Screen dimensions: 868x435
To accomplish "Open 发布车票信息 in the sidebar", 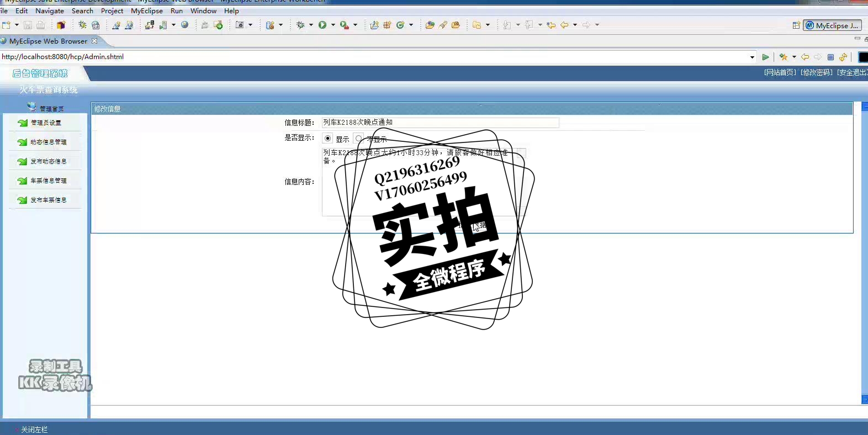I will pyautogui.click(x=49, y=200).
